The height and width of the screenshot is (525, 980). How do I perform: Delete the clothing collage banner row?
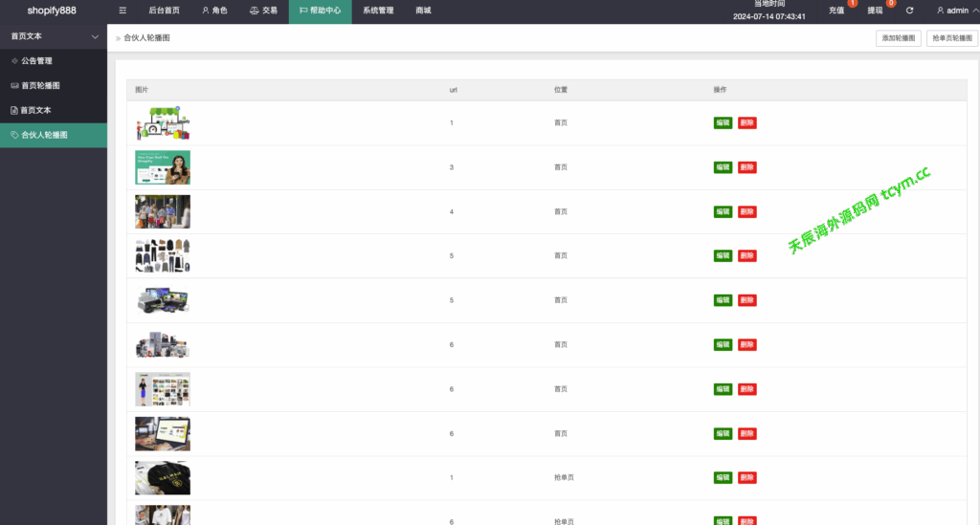[746, 256]
